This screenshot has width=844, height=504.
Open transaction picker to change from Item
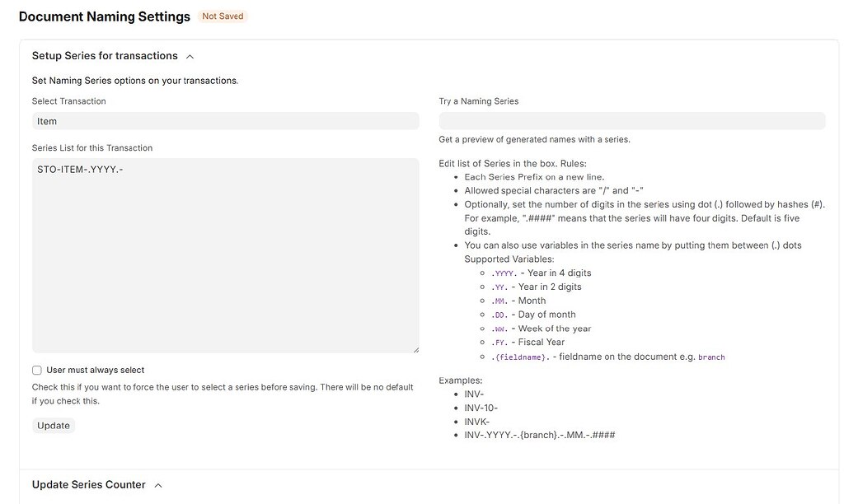click(225, 120)
